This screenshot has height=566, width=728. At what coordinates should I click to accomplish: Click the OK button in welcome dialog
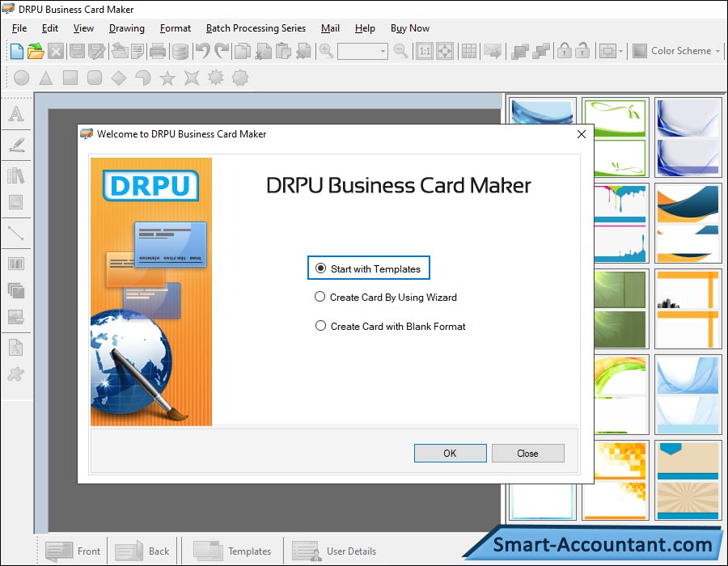[x=450, y=454]
